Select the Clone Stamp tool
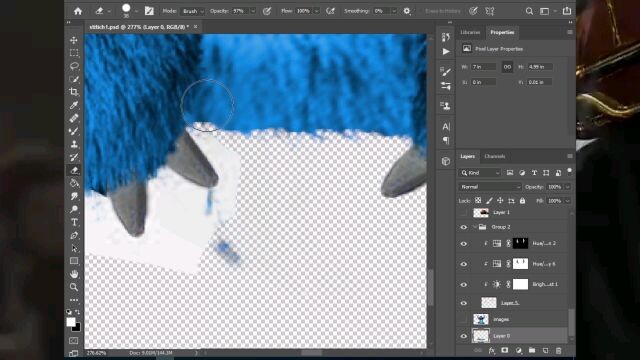640x360 pixels. [x=74, y=144]
